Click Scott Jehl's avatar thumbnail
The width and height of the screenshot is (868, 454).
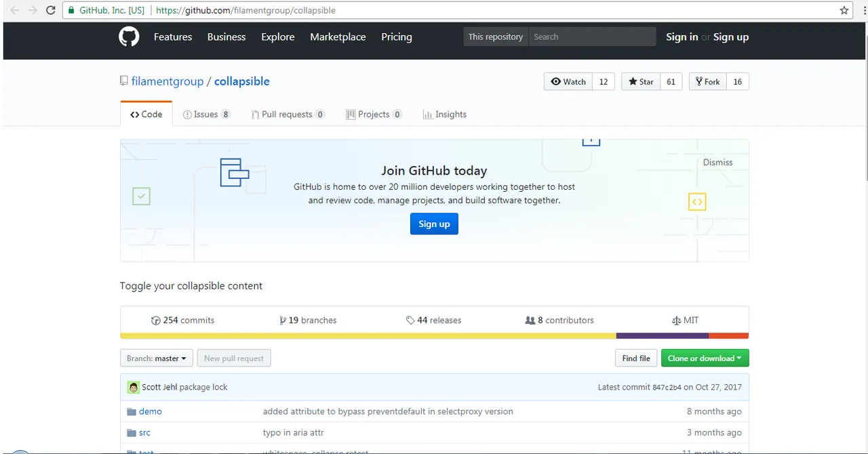point(133,387)
